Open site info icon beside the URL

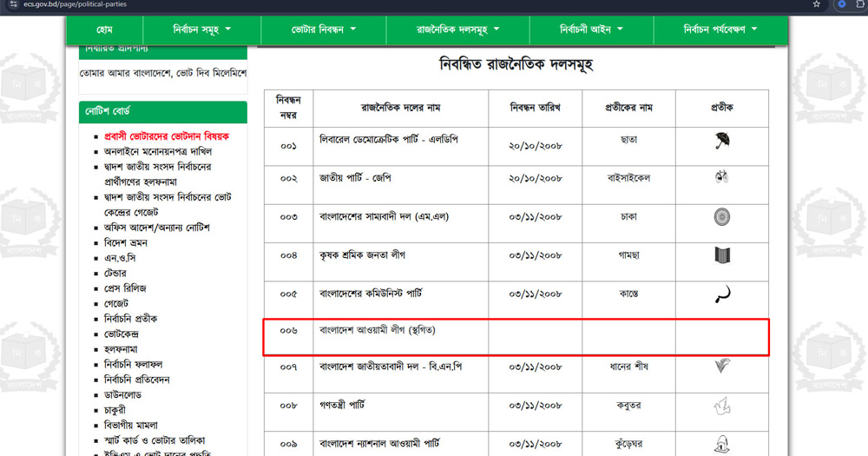[x=13, y=4]
